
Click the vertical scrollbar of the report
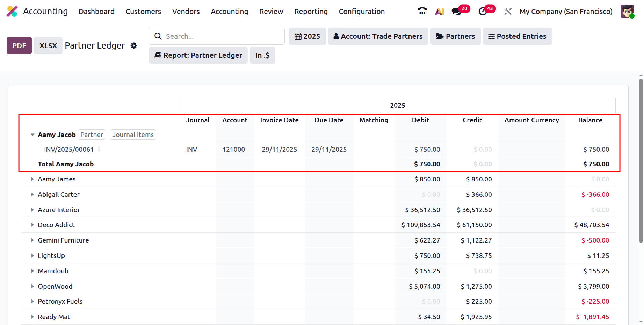641,161
